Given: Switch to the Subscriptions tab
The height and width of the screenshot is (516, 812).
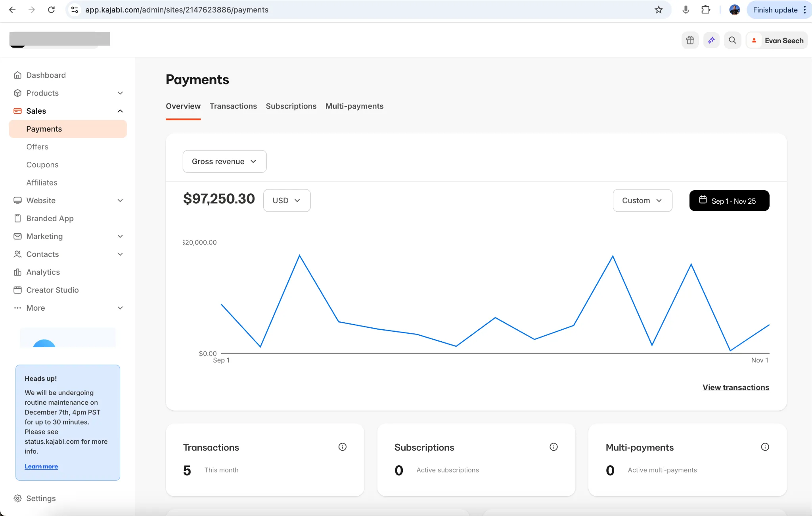Looking at the screenshot, I should [291, 106].
